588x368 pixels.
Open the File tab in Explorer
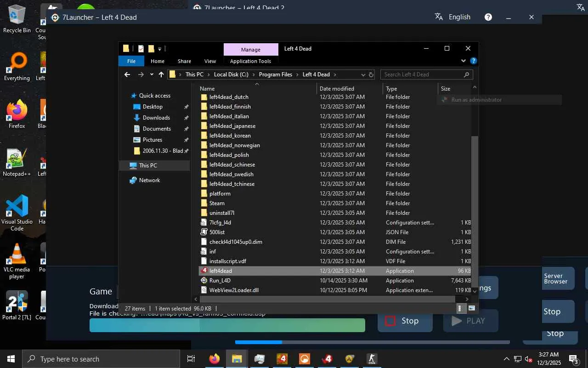tap(131, 61)
